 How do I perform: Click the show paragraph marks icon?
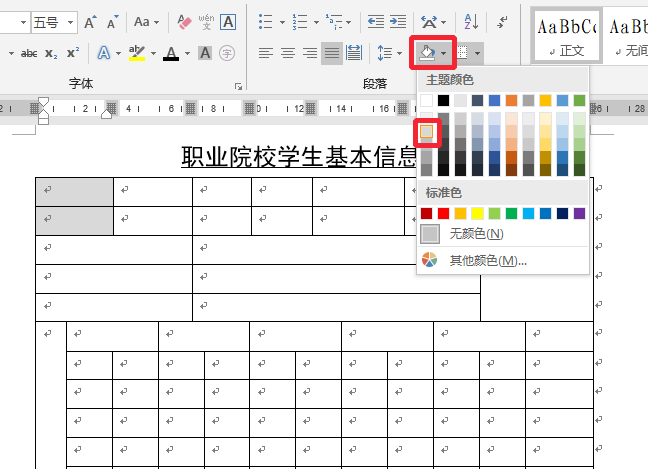(x=502, y=21)
